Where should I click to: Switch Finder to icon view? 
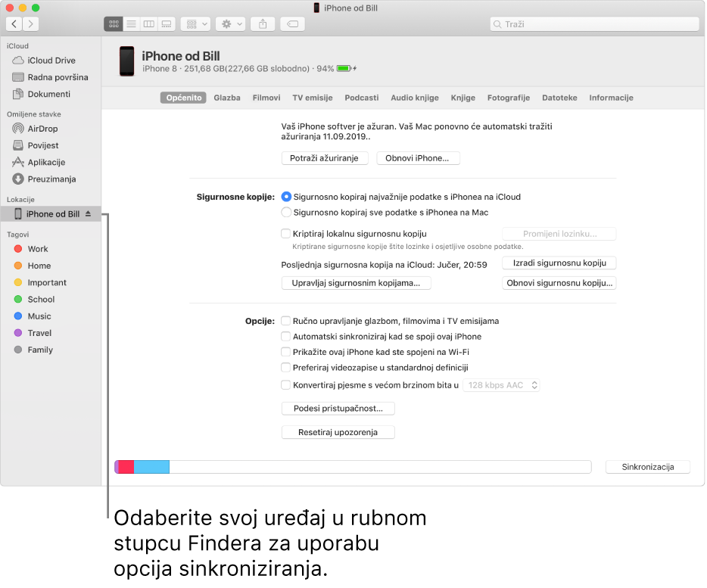click(114, 24)
